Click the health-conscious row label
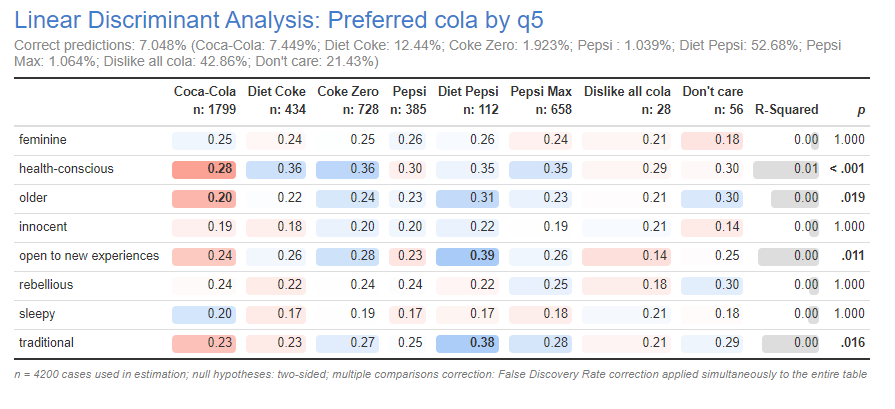The image size is (895, 409). tap(66, 168)
